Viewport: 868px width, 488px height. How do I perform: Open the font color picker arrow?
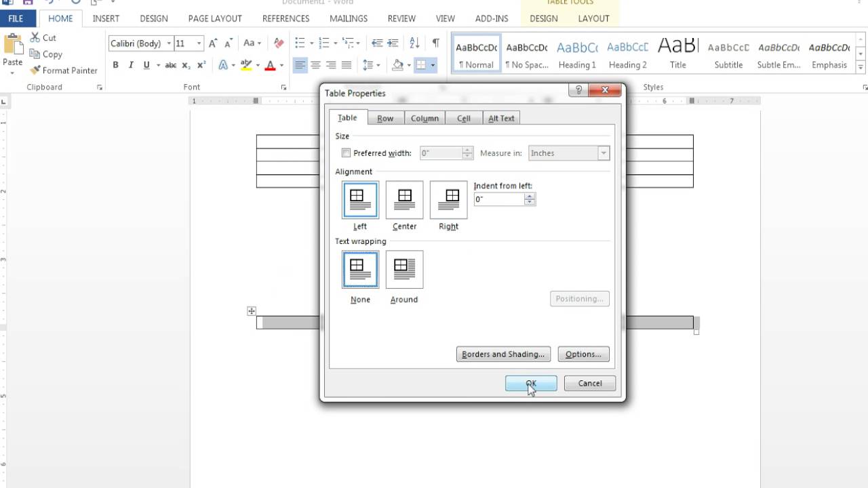(283, 66)
